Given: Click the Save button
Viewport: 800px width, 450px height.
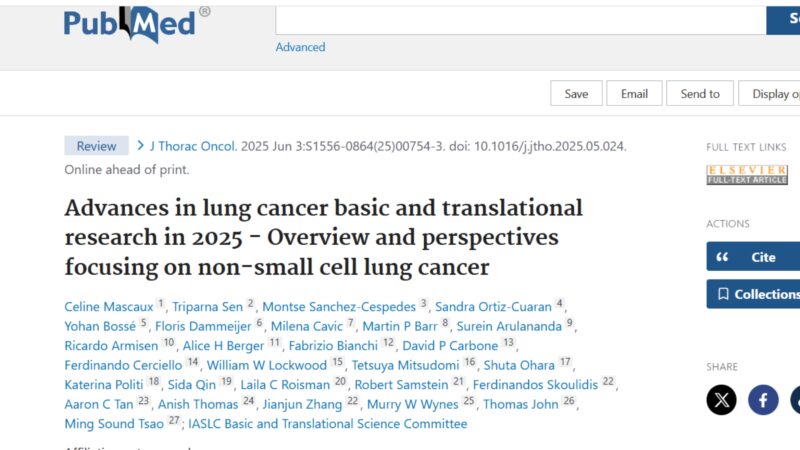Looking at the screenshot, I should 577,93.
